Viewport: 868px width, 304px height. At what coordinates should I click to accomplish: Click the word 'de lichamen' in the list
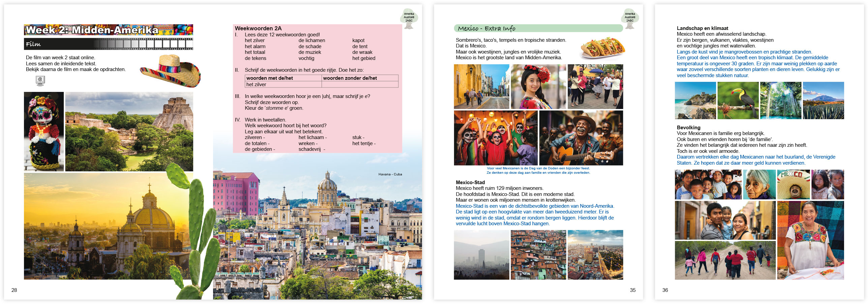(312, 40)
